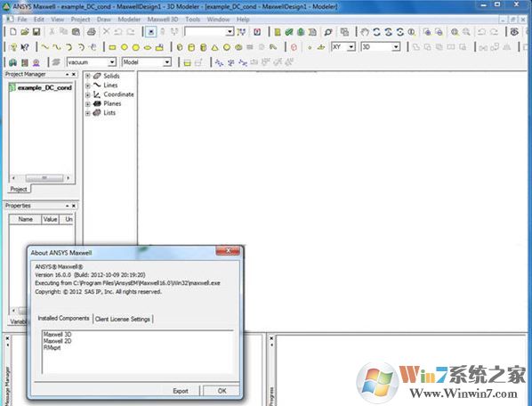
Task: Expand the Lists tree node
Action: (x=87, y=113)
